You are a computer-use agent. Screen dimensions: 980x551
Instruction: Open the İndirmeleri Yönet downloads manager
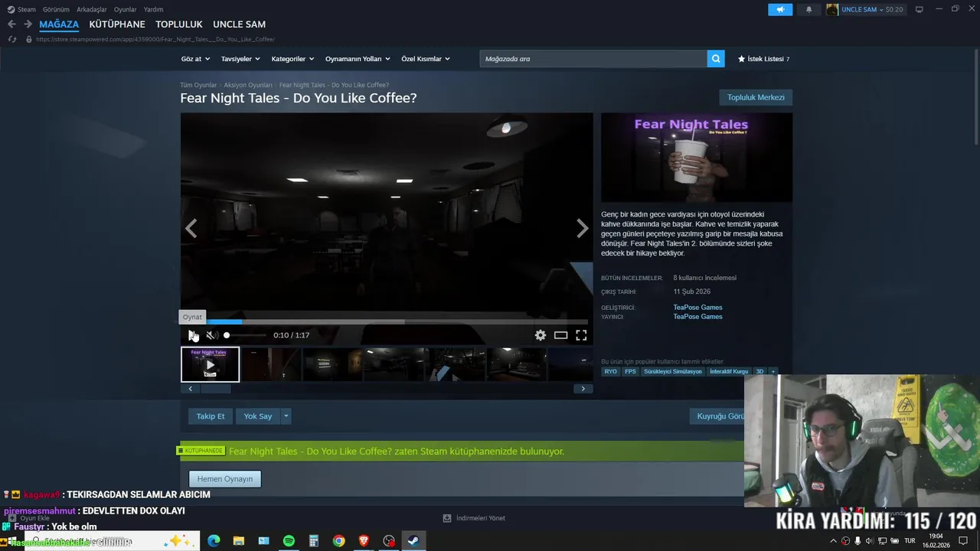(x=474, y=518)
